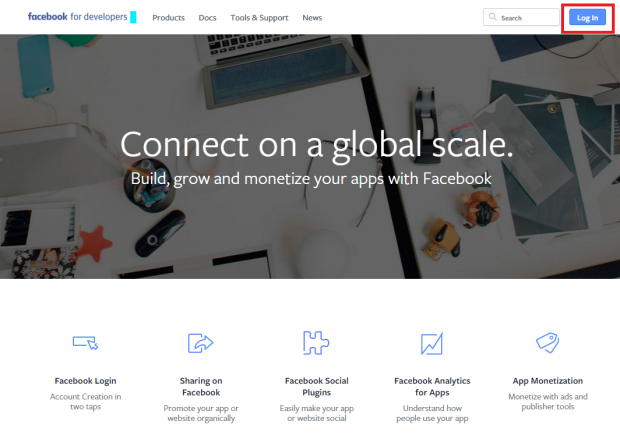
Task: Click the Sharing on Facebook arrow icon
Action: click(x=200, y=343)
